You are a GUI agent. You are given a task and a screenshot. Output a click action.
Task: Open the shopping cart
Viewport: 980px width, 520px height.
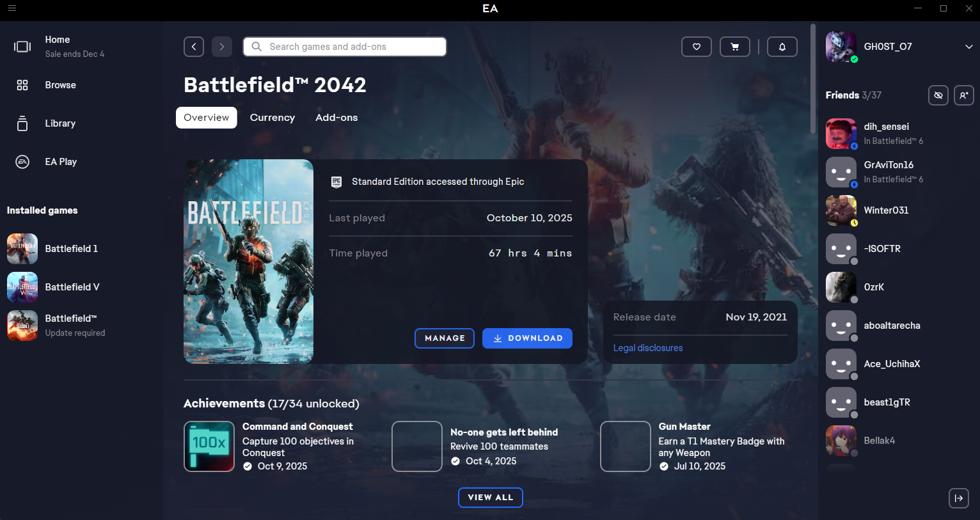click(735, 47)
